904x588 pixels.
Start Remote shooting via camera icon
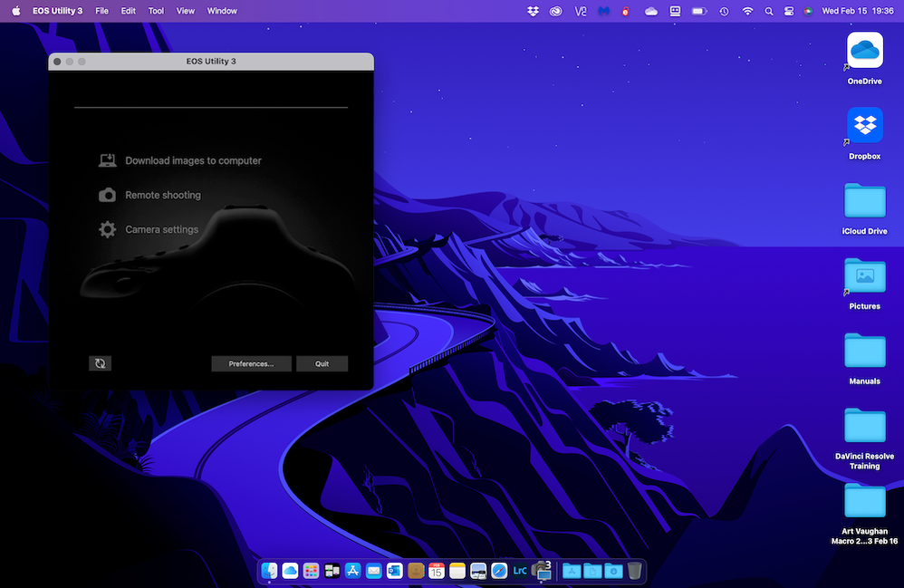point(107,195)
